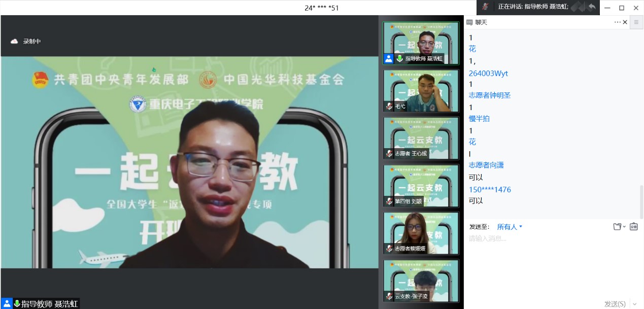Open the chat panel more options (…)
This screenshot has height=309, width=644.
tap(617, 22)
